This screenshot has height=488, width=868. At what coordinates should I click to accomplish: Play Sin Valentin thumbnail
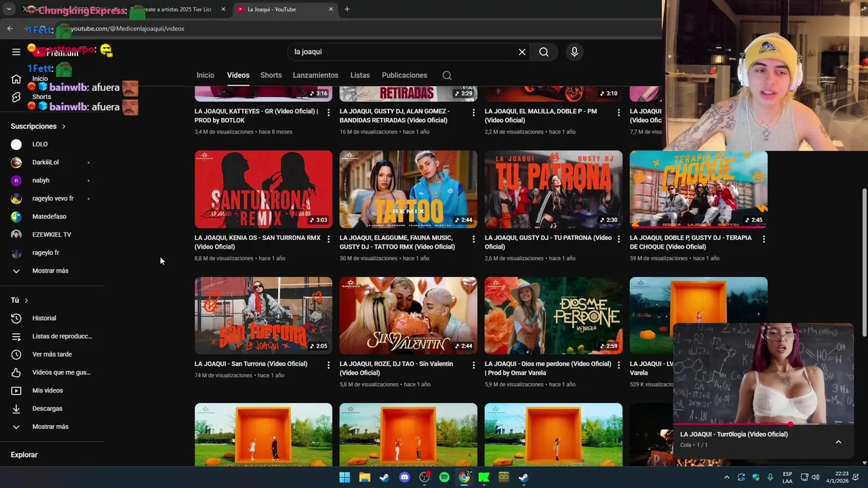point(408,316)
